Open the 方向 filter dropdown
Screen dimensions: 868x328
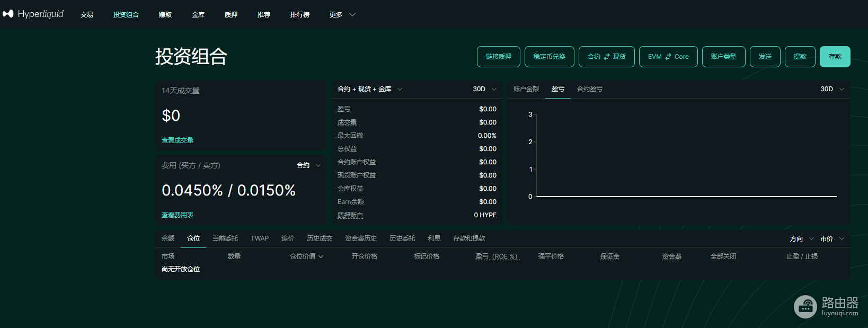[802, 239]
